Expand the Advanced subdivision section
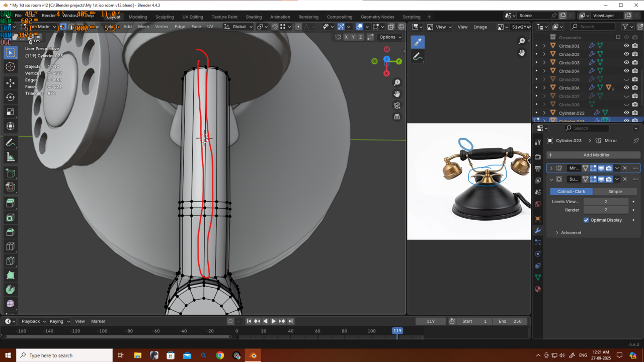The height and width of the screenshot is (362, 644). pos(557,233)
